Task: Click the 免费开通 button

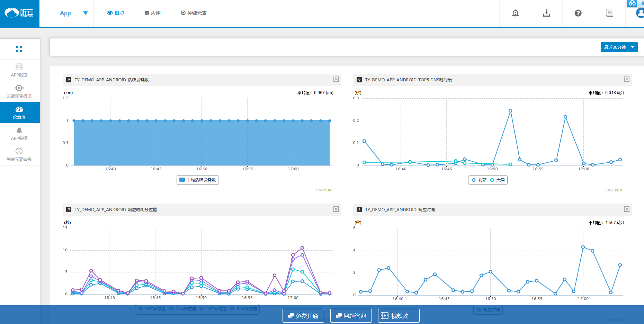Action: [303, 316]
